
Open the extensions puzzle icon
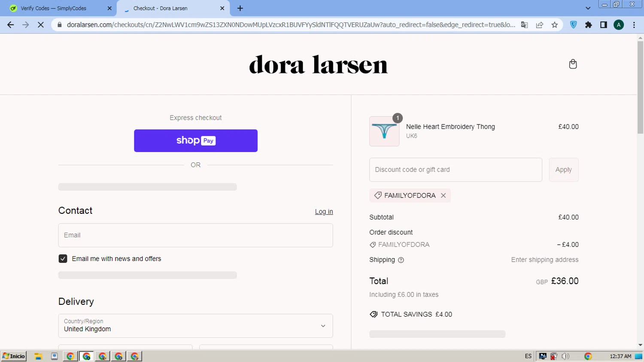coord(589,25)
